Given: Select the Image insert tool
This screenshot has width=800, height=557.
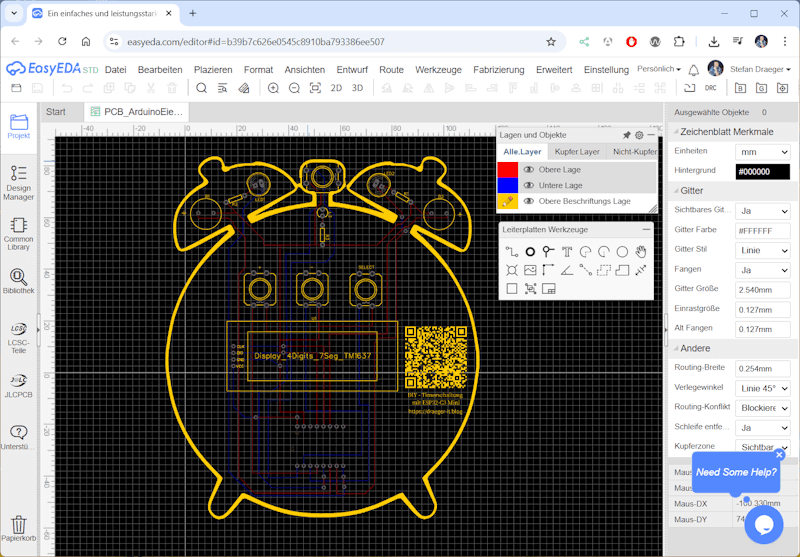Looking at the screenshot, I should [530, 270].
